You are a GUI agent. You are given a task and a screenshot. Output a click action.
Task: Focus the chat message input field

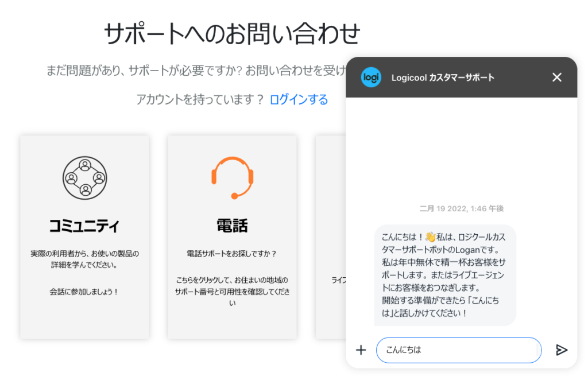(x=459, y=350)
